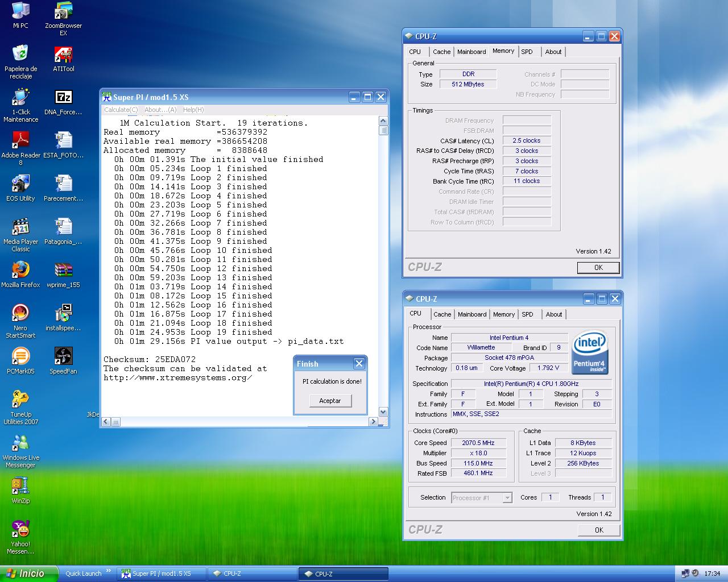Open Papelera de reciclaje icon
Viewport: 728px width, 582px height.
point(20,62)
